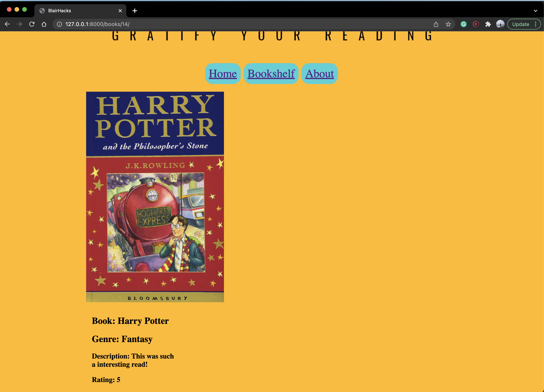
Task: Open the Extensions puzzle icon
Action: coord(488,24)
